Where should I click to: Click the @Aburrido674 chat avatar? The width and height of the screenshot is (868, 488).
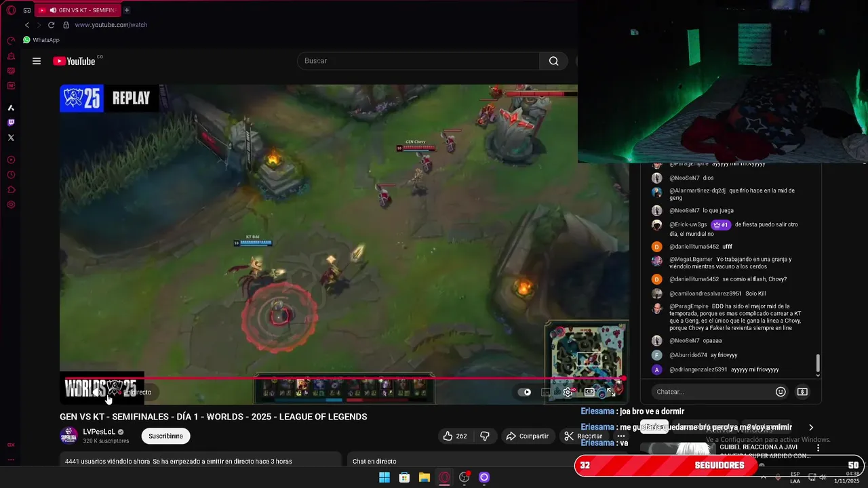tap(656, 355)
